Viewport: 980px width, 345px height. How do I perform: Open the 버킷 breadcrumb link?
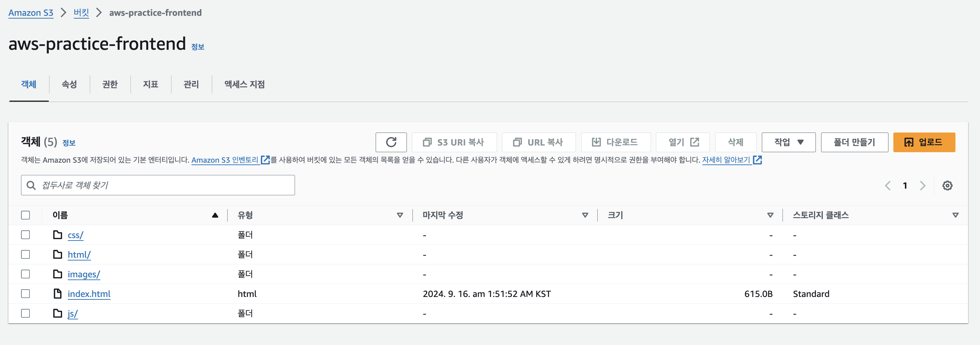coord(81,13)
